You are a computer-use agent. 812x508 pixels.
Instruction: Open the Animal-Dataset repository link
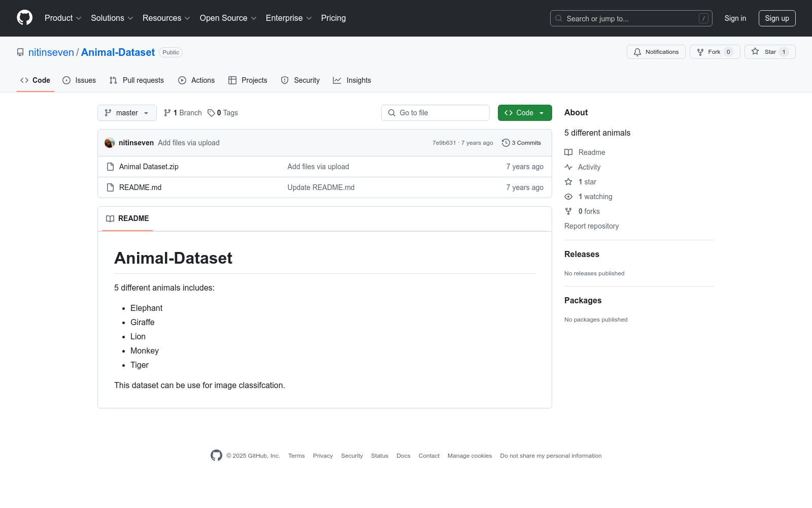click(x=118, y=52)
